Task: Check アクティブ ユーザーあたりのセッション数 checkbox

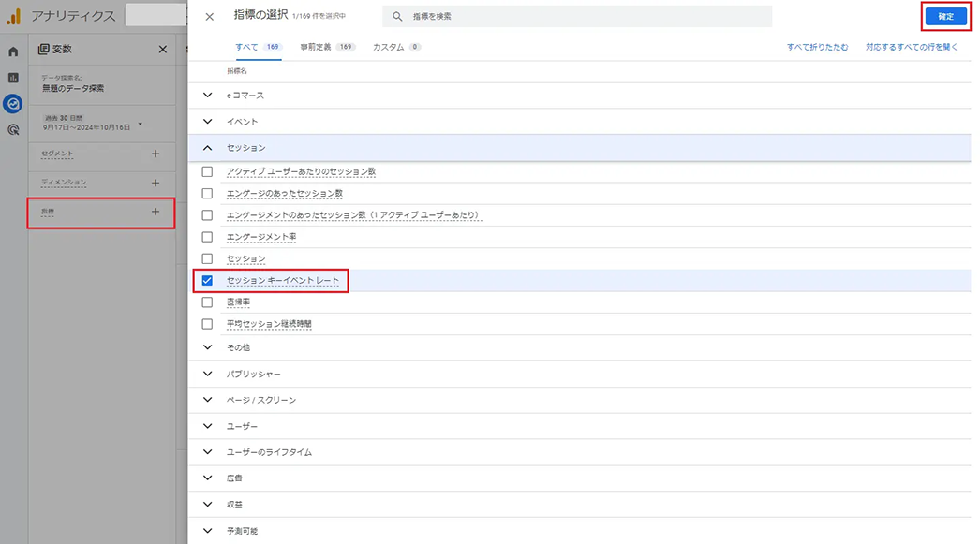Action: click(207, 171)
